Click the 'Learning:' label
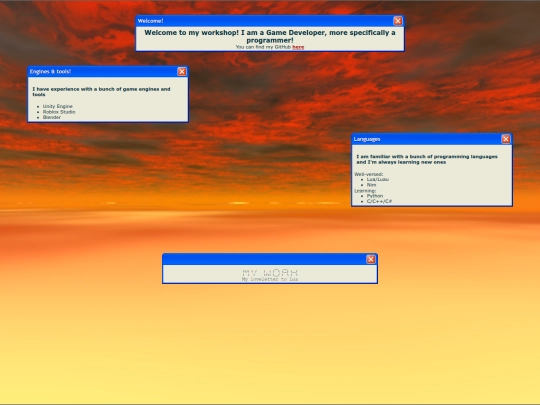This screenshot has width=540, height=405. pos(365,191)
